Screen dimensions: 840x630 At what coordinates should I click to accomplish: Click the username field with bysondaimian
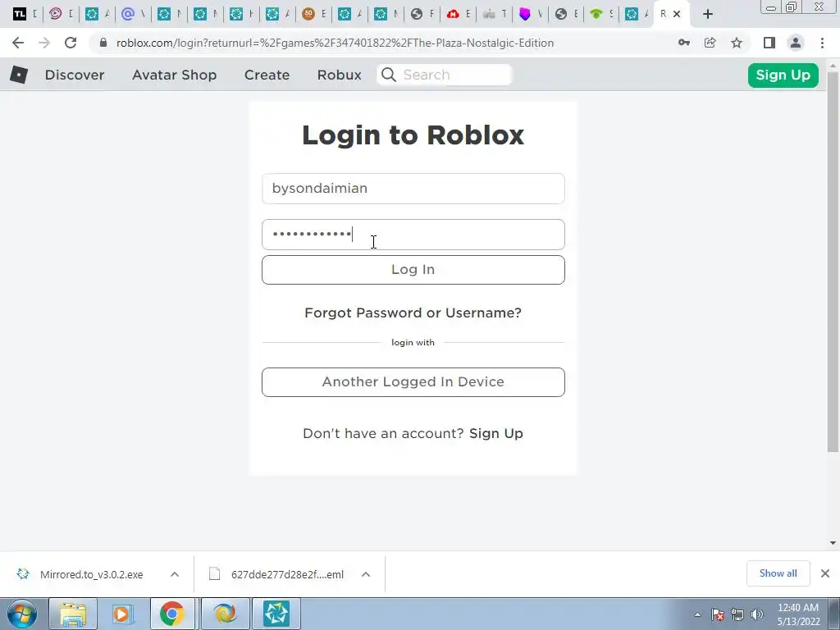click(413, 189)
